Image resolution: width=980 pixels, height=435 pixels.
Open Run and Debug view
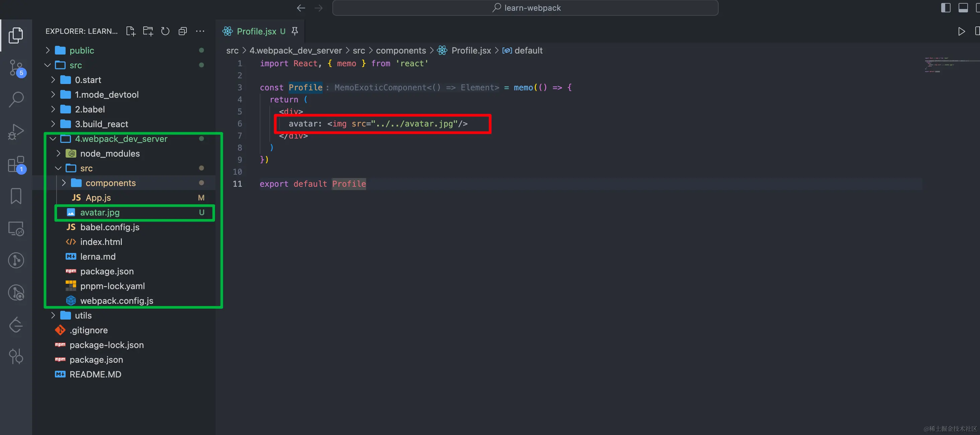(x=16, y=132)
